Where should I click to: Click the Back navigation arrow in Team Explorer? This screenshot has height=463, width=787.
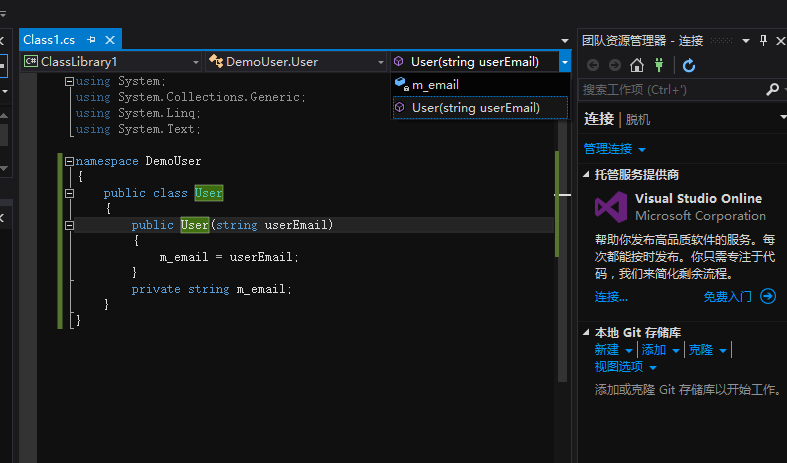pyautogui.click(x=593, y=65)
